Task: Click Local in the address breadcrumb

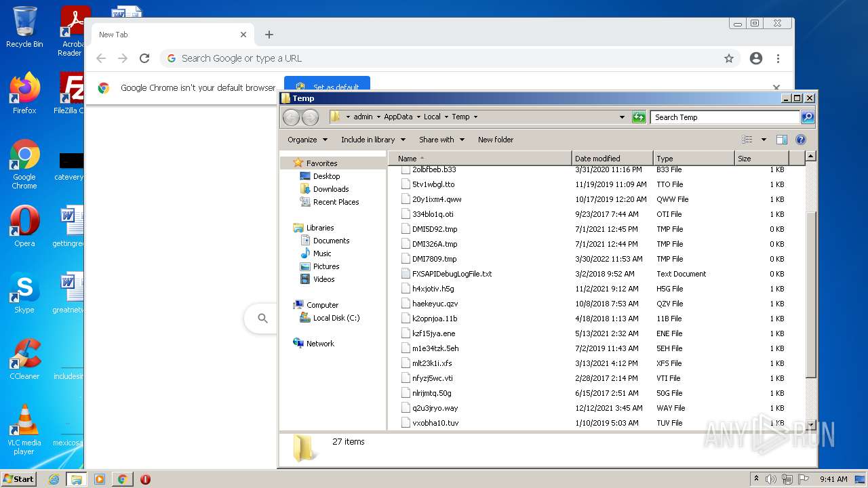Action: [432, 117]
